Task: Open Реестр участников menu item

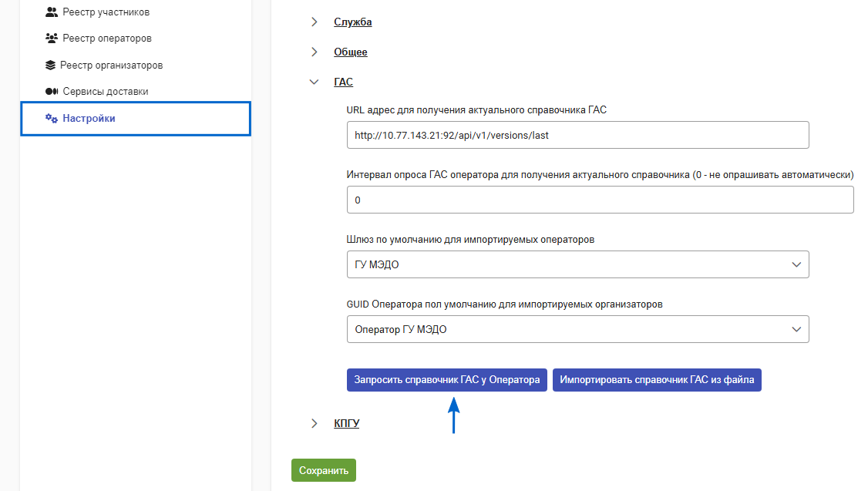Action: tap(106, 12)
